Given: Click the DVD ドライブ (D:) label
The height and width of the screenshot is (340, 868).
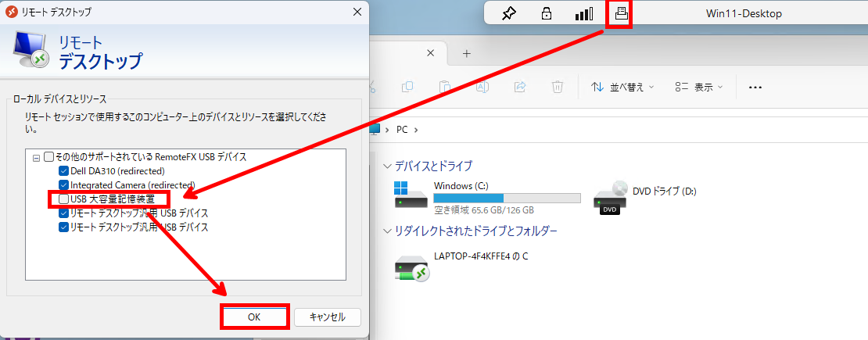Looking at the screenshot, I should (x=664, y=191).
